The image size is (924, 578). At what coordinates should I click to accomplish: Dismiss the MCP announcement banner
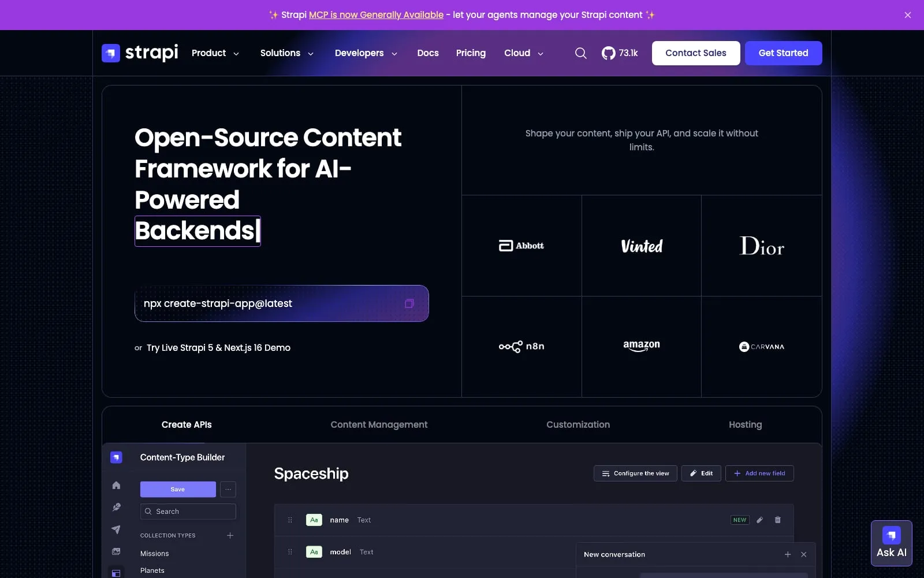point(908,15)
